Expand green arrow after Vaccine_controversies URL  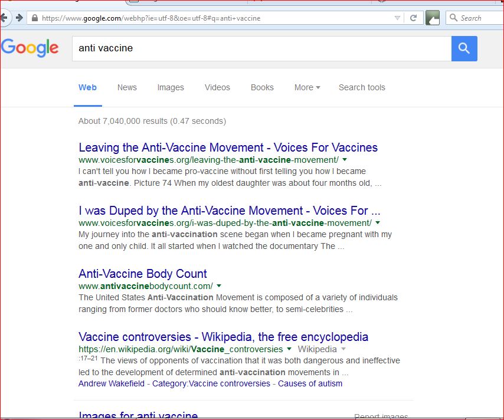(289, 349)
